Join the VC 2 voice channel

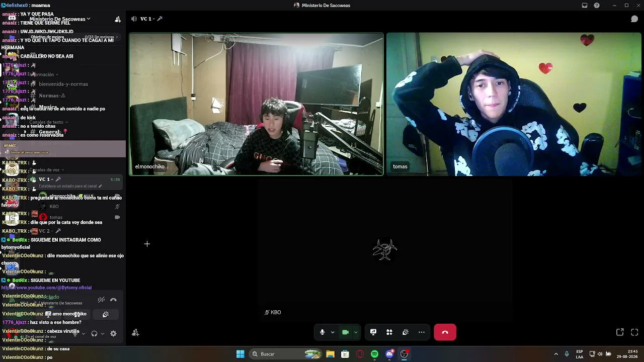point(49,231)
